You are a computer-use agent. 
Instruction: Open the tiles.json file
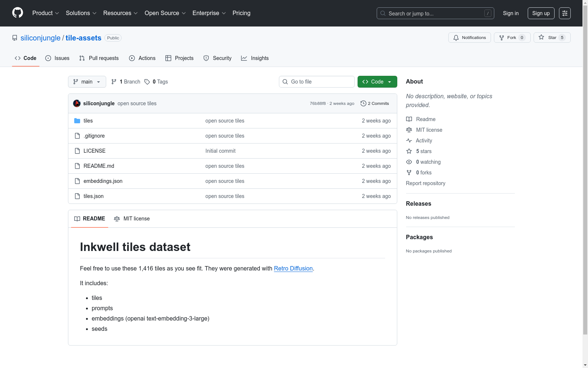(x=94, y=196)
